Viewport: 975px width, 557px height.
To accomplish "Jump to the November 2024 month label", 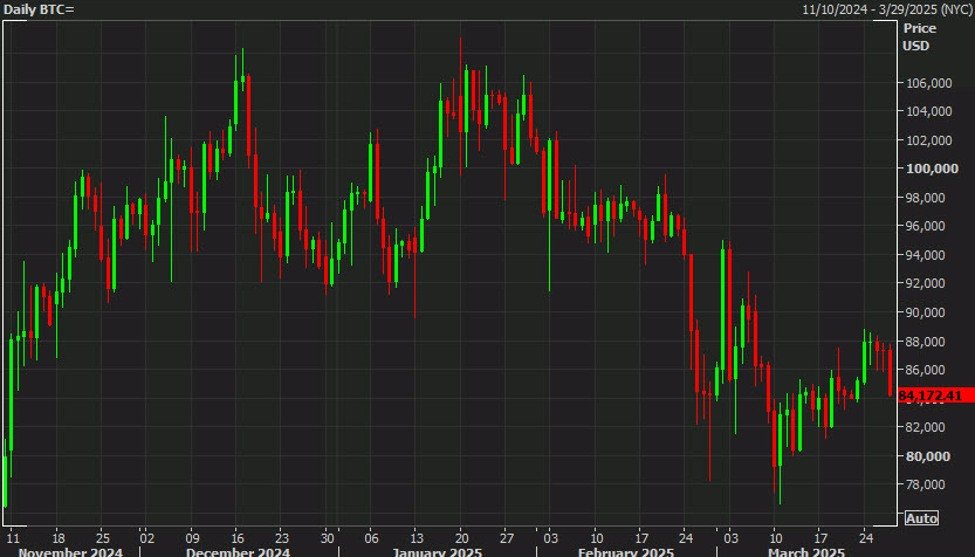I will [71, 551].
